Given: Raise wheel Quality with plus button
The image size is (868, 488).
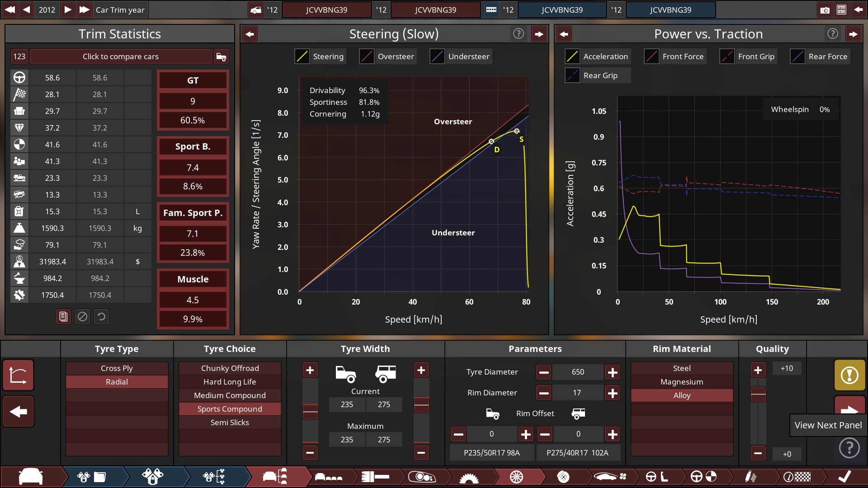Looking at the screenshot, I should tap(758, 370).
